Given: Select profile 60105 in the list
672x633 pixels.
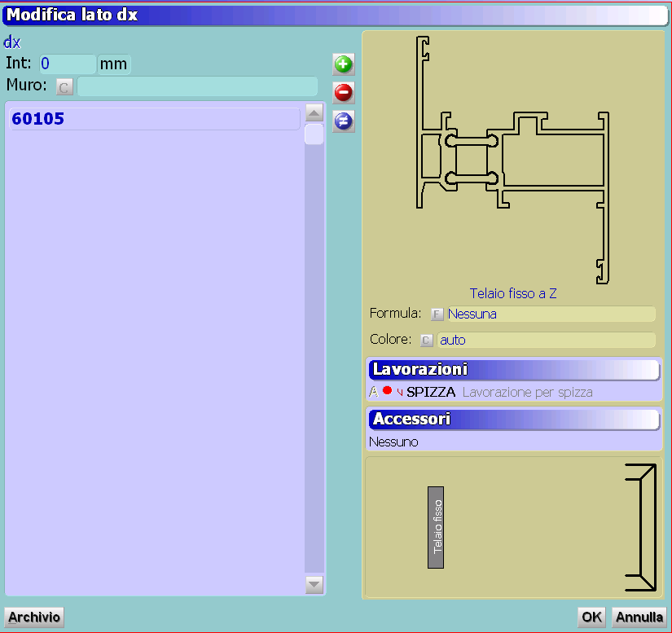Looking at the screenshot, I should point(154,119).
